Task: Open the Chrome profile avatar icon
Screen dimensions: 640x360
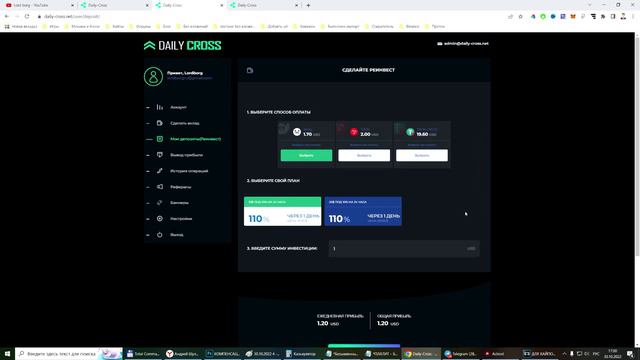Action: coord(623,16)
